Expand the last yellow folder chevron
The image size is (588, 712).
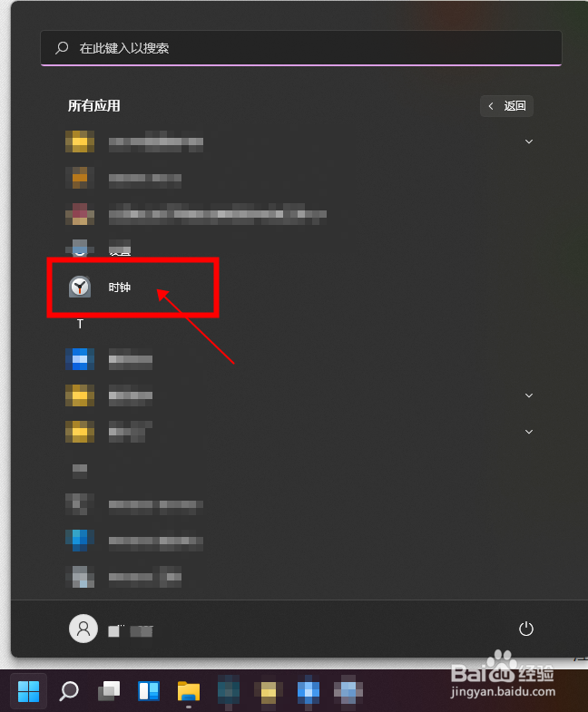click(x=529, y=432)
